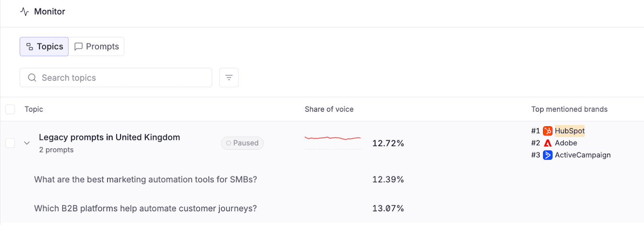Viewport: 644px width, 225px height.
Task: Open the filter options icon button
Action: pos(229,77)
